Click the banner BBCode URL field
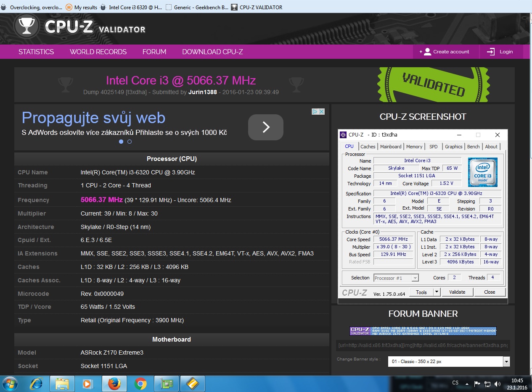532x392 pixels. 423,345
